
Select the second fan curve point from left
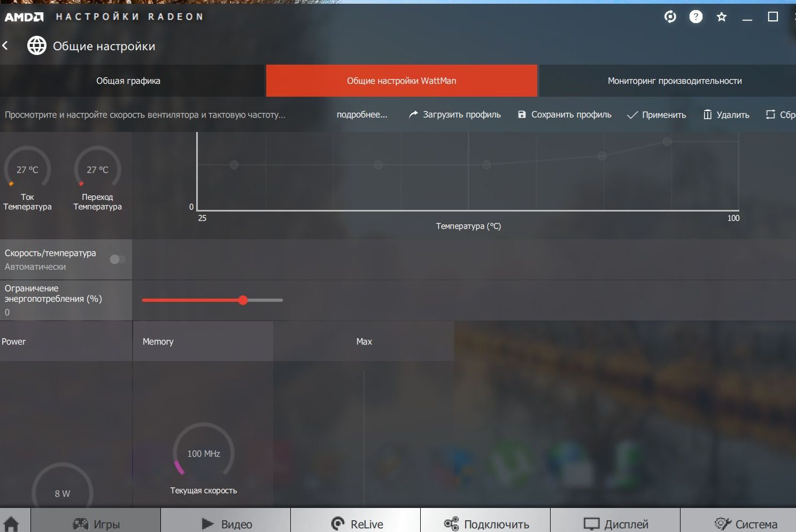pyautogui.click(x=378, y=165)
